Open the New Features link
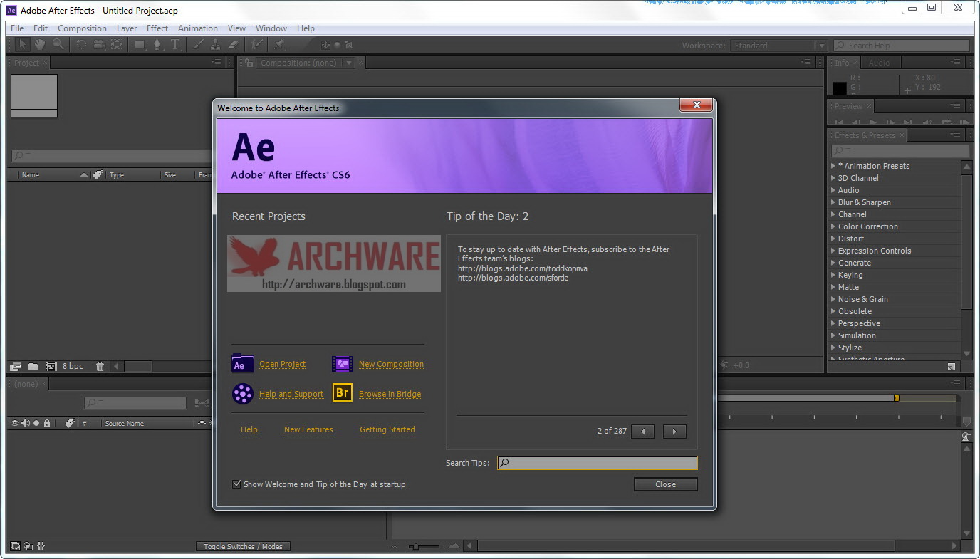 tap(308, 429)
